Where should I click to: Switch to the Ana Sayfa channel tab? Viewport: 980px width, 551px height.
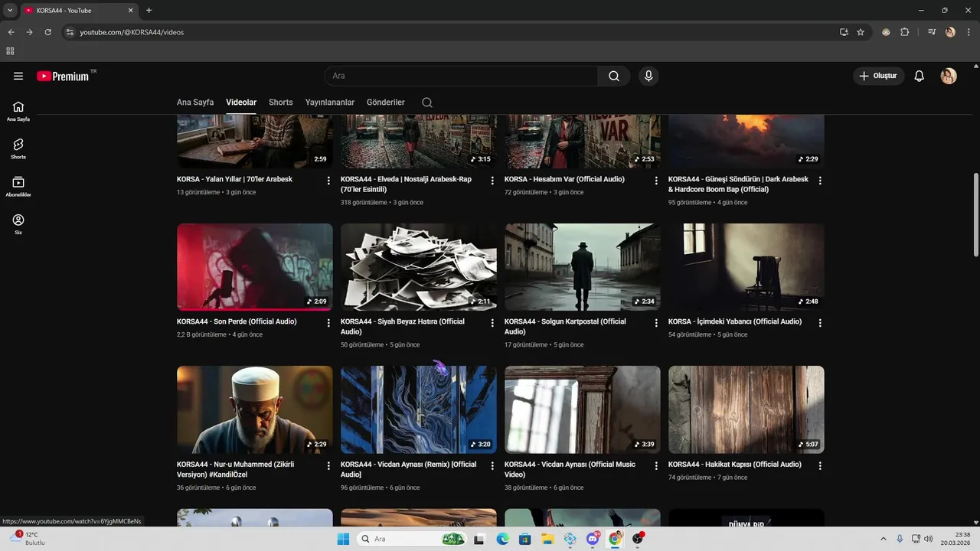(x=195, y=103)
